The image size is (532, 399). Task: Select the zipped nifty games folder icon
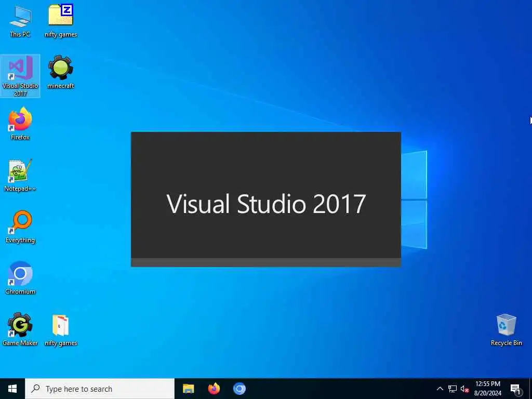point(61,21)
